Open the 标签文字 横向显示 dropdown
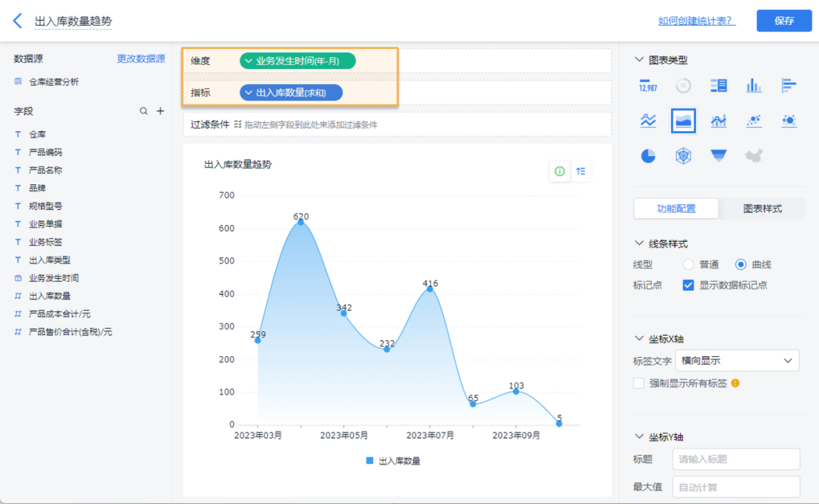The image size is (819, 504). tap(737, 360)
